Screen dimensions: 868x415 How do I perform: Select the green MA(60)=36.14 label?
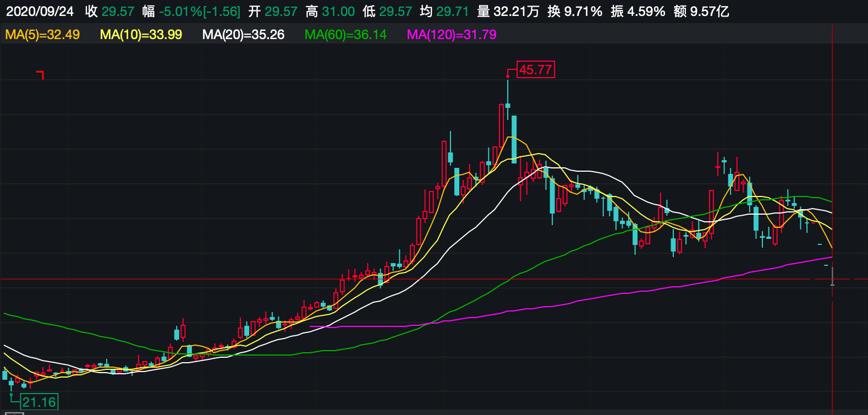(x=345, y=35)
